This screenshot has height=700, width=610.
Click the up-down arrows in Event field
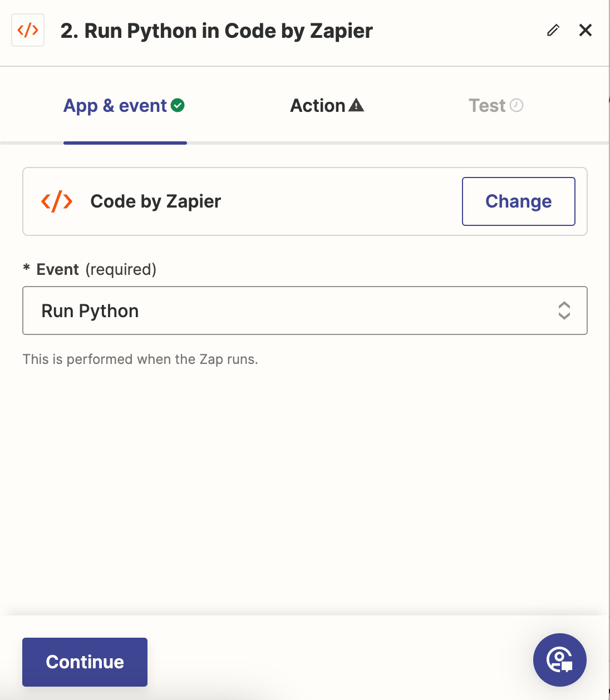coord(564,310)
